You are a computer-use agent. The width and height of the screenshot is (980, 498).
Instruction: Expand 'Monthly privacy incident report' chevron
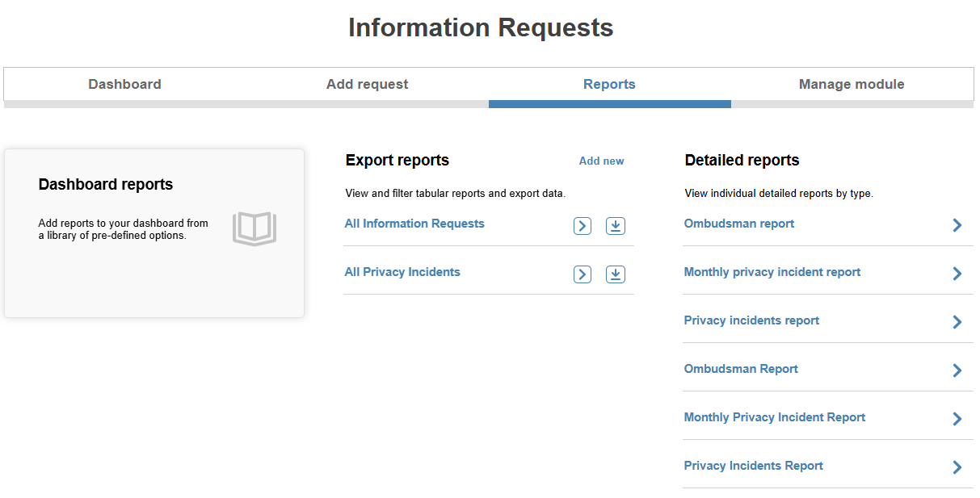(x=957, y=274)
